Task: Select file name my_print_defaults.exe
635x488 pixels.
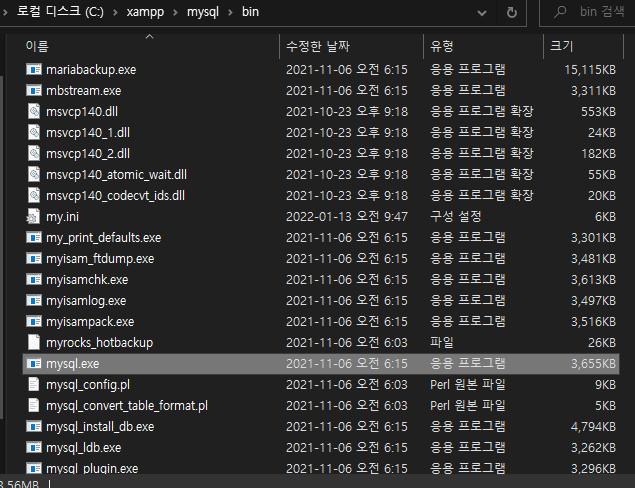Action: (103, 238)
